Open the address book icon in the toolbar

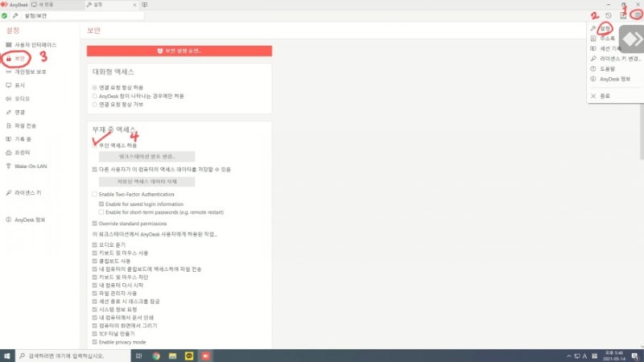tap(623, 15)
